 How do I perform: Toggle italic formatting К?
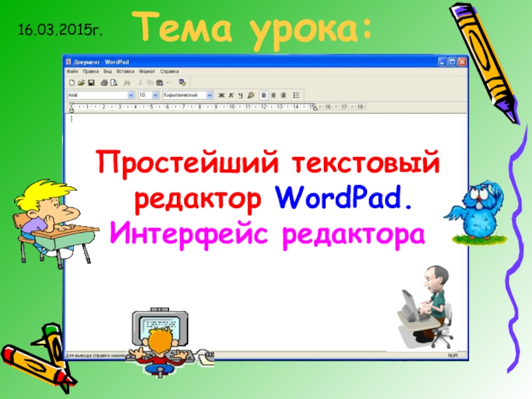point(231,95)
